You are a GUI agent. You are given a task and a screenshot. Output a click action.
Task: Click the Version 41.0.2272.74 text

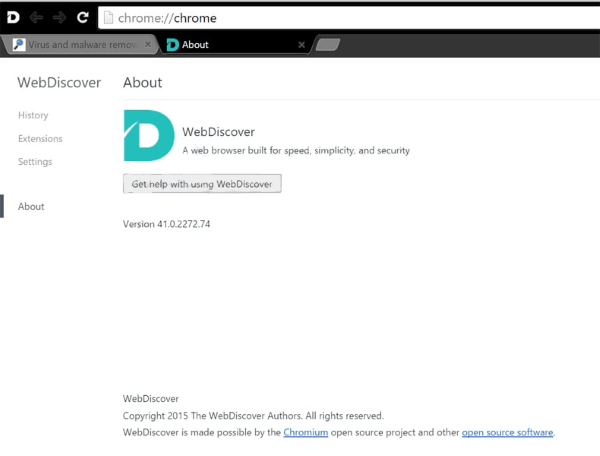click(166, 224)
